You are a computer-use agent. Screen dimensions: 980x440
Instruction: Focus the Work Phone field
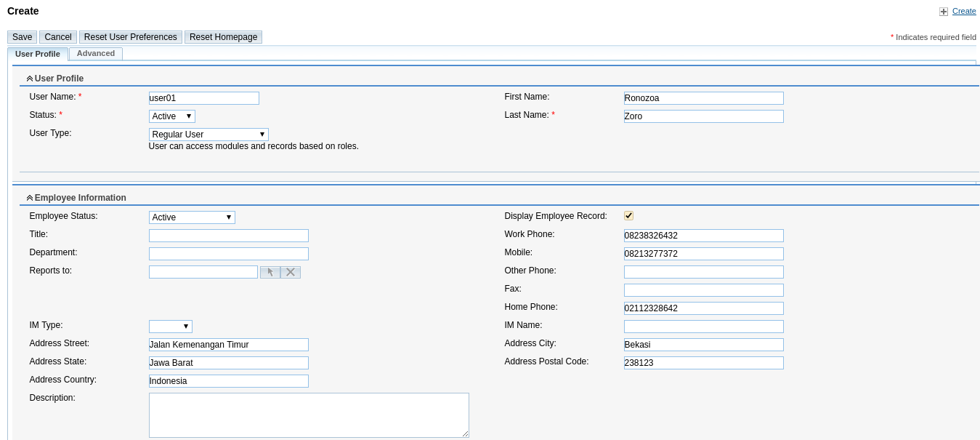(704, 236)
